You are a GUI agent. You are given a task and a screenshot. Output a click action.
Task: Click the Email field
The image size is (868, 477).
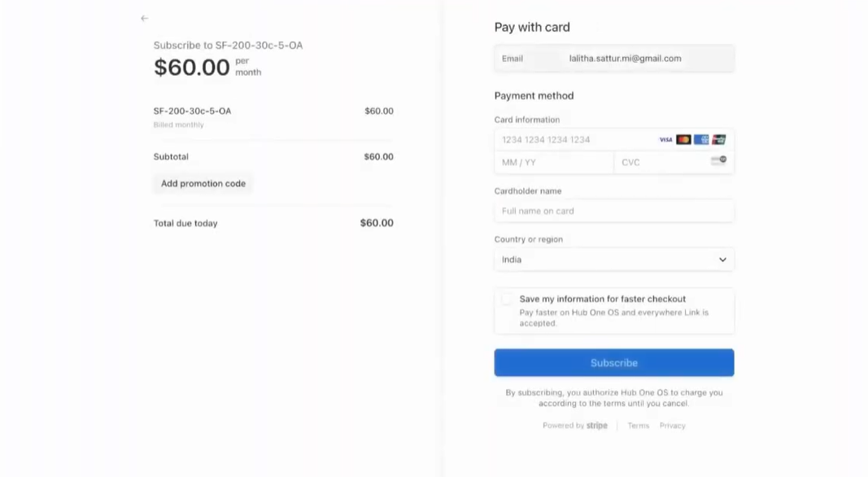[x=624, y=59]
